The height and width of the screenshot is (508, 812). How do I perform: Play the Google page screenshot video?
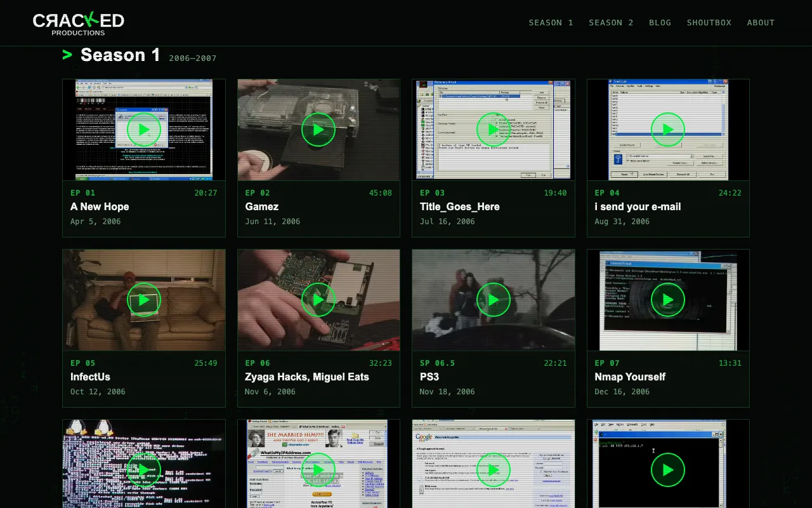494,470
